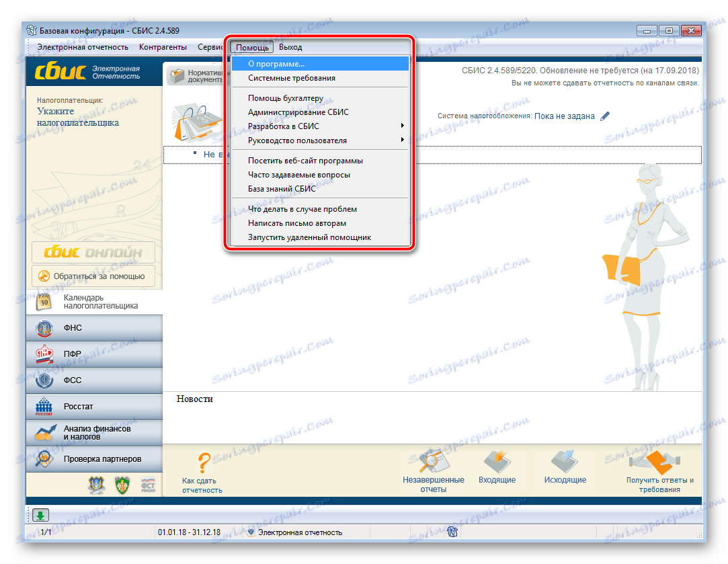Select Администрирование СБИС menu item
This screenshot has width=728, height=564.
click(x=320, y=112)
